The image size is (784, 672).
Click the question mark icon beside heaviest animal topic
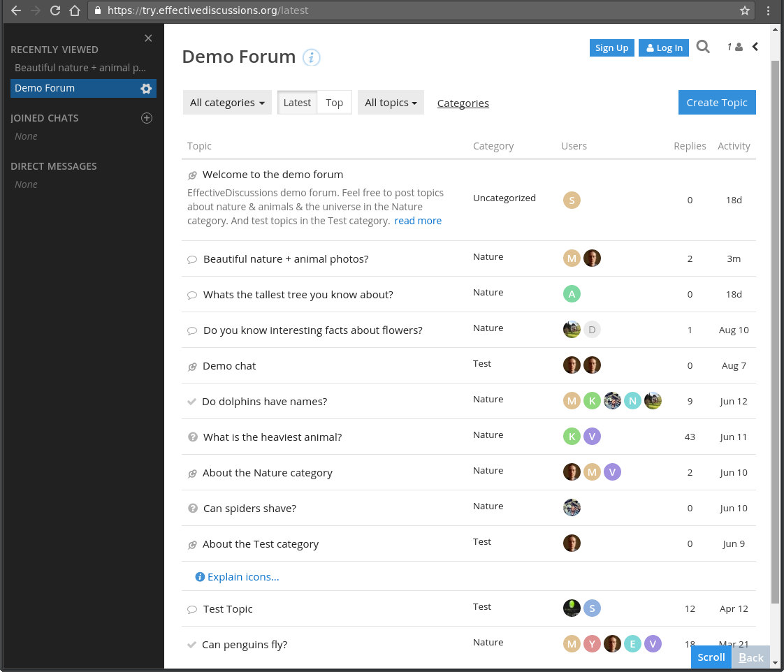192,437
